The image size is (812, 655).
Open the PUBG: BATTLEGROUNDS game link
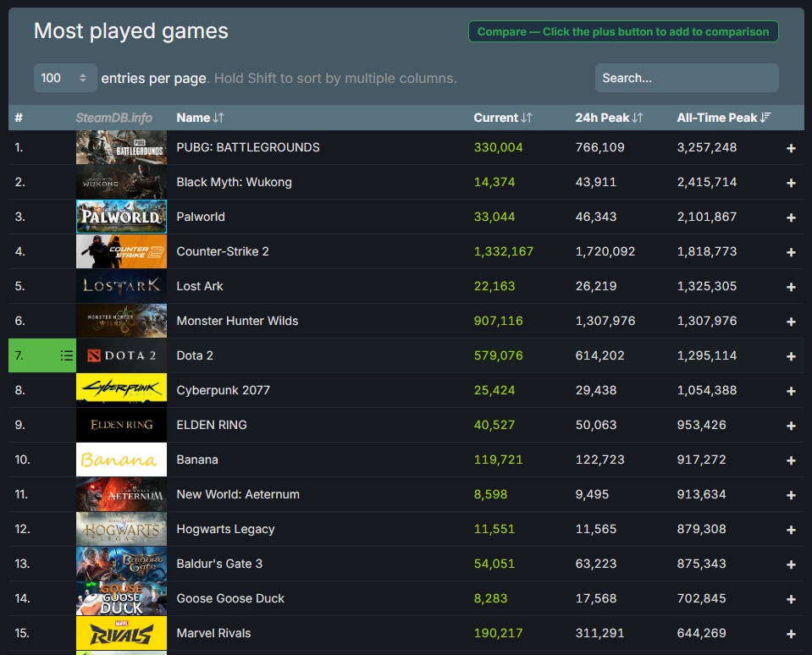point(248,147)
